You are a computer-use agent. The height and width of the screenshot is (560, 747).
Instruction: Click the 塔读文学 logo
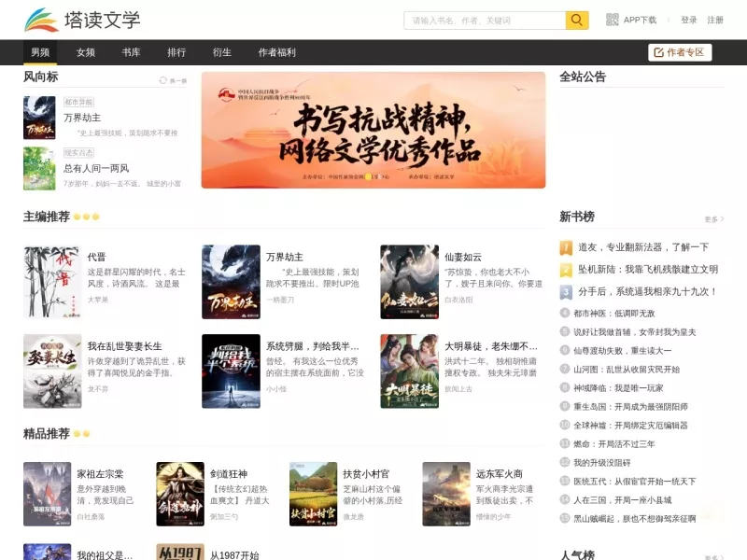82,20
